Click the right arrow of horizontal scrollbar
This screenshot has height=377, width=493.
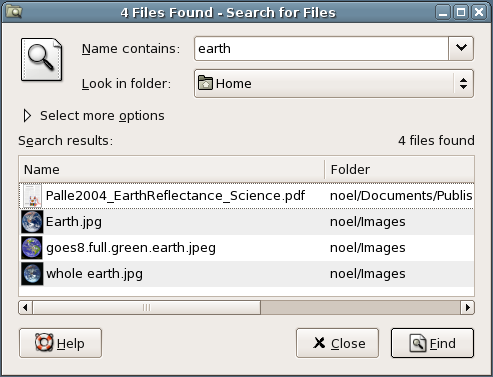pyautogui.click(x=467, y=307)
